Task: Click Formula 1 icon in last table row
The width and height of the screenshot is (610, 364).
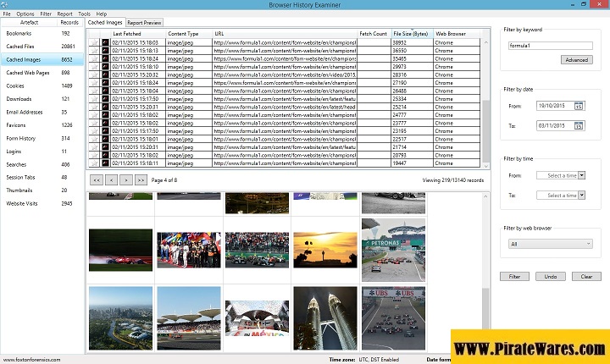Action: (x=105, y=164)
